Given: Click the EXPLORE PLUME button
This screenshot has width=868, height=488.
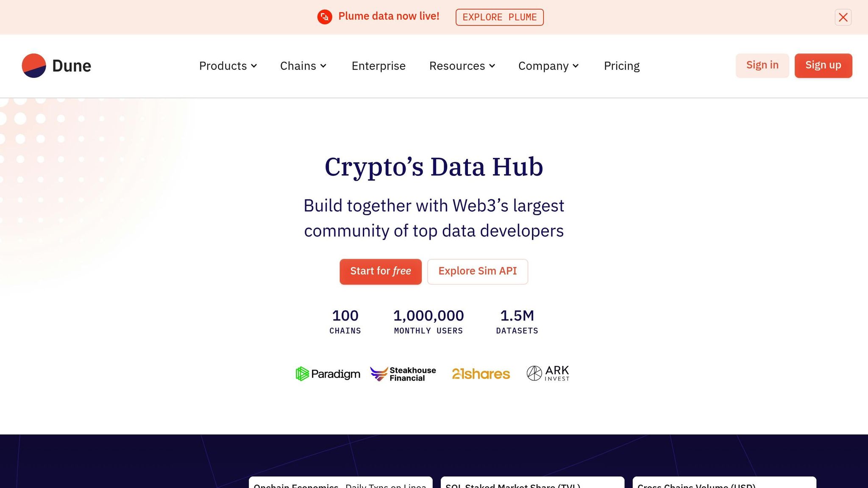Looking at the screenshot, I should (500, 17).
